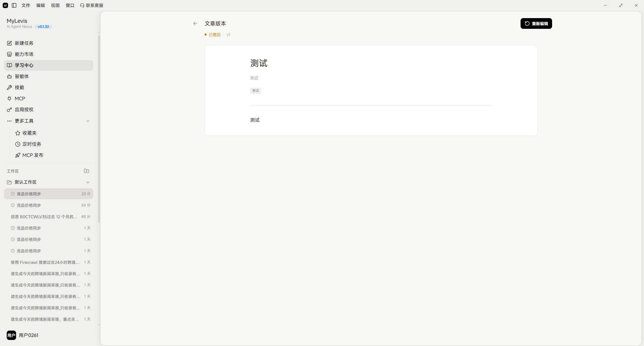Click the 更多工具 ellipsis icon
This screenshot has width=644, height=346.
pos(9,121)
